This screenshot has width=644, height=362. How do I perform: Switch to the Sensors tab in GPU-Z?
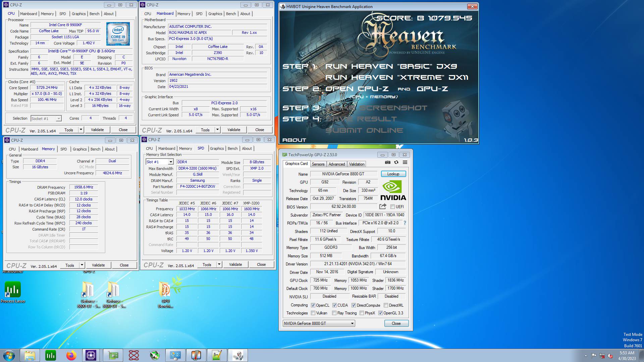coord(318,164)
